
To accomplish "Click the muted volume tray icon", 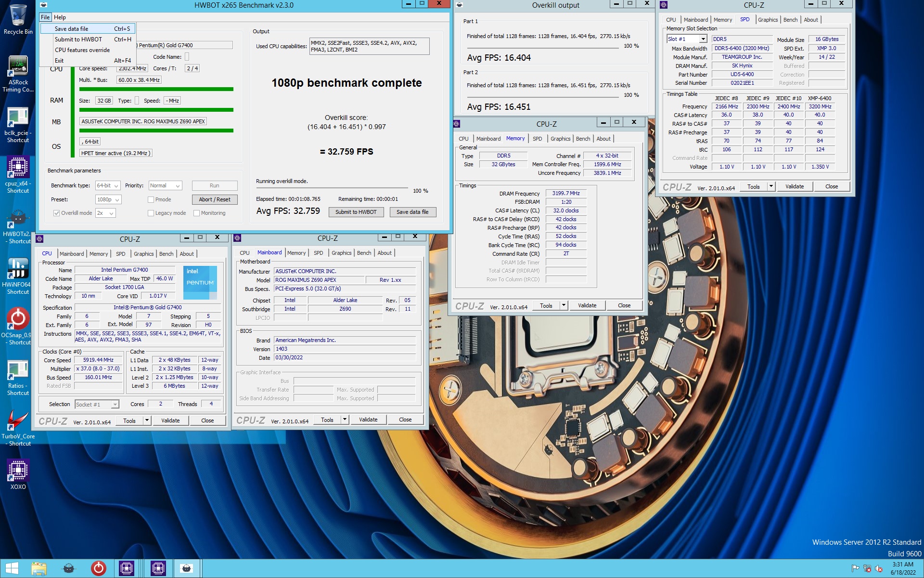I will tap(879, 569).
